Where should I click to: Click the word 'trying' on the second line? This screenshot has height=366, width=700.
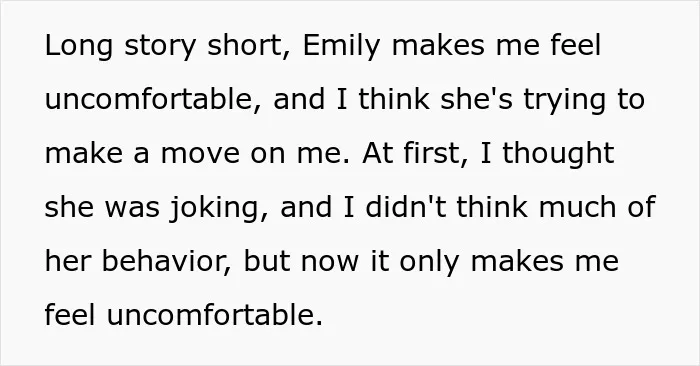[565, 101]
